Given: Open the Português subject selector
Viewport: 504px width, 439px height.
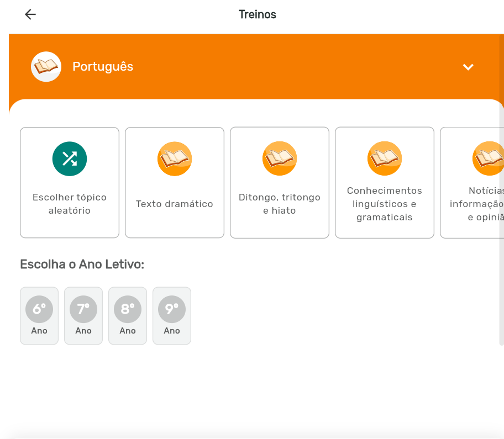Looking at the screenshot, I should coord(103,67).
